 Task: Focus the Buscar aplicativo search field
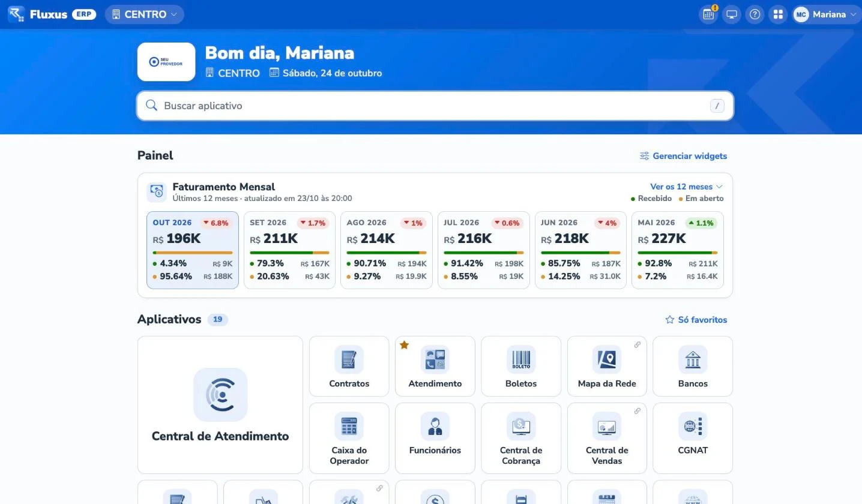435,106
